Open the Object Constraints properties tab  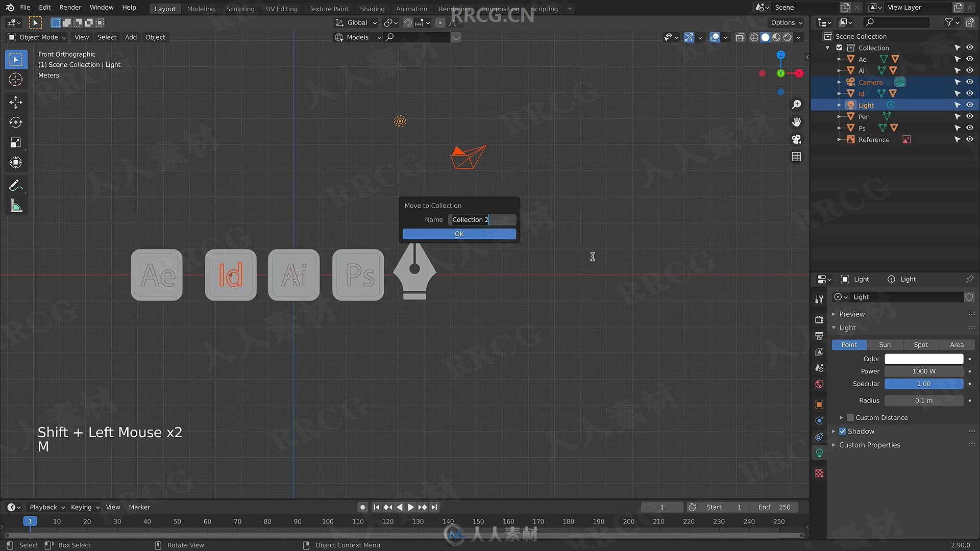pos(819,437)
